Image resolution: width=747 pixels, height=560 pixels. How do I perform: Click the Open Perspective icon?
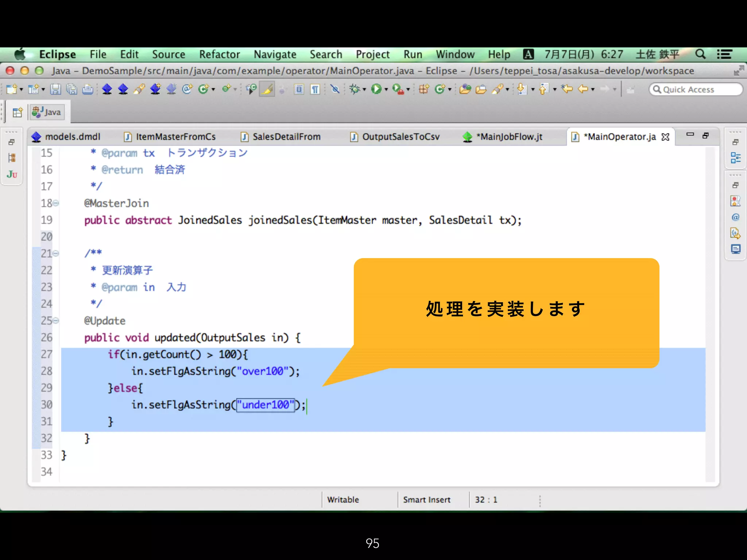pyautogui.click(x=17, y=112)
